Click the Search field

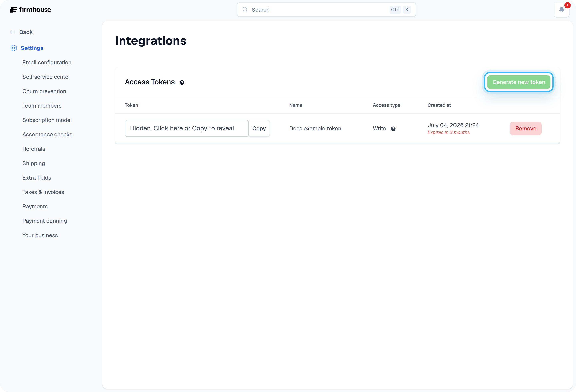(x=326, y=10)
